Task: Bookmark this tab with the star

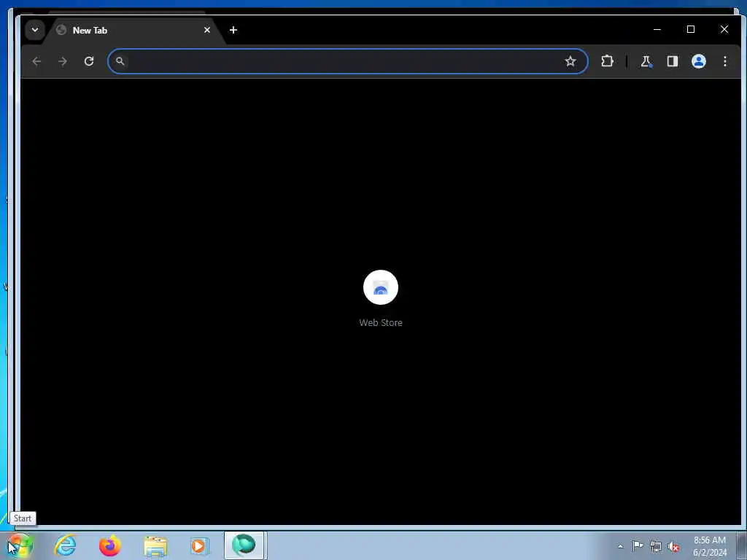Action: (570, 61)
